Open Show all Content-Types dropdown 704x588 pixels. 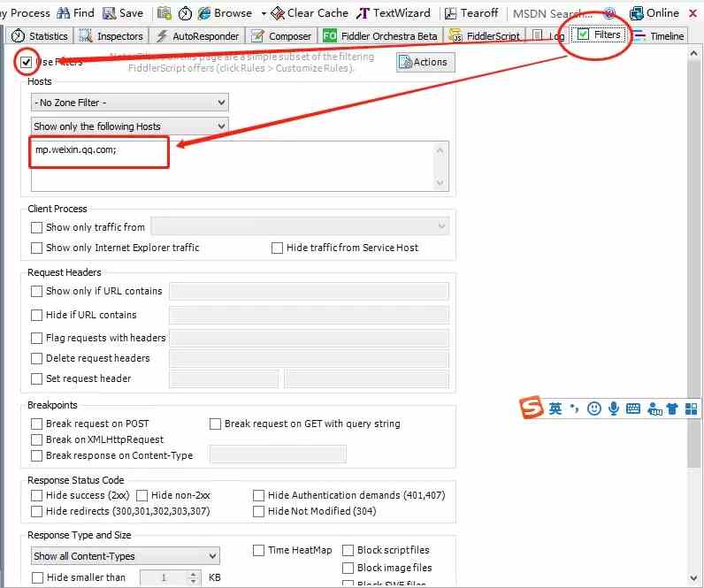point(126,555)
